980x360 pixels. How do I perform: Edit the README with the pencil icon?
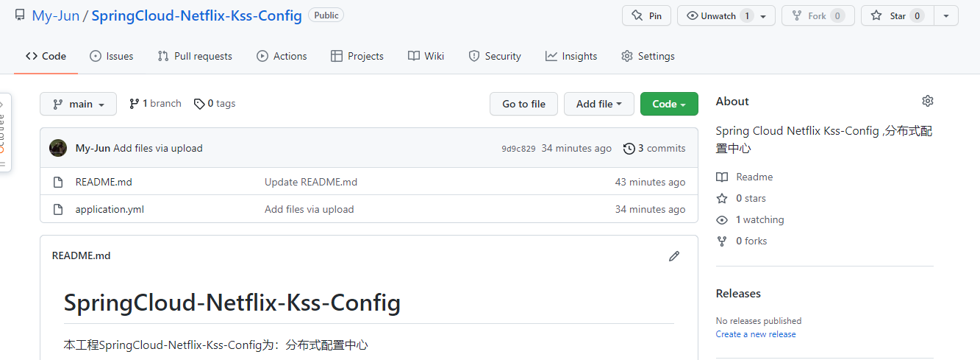pyautogui.click(x=674, y=256)
